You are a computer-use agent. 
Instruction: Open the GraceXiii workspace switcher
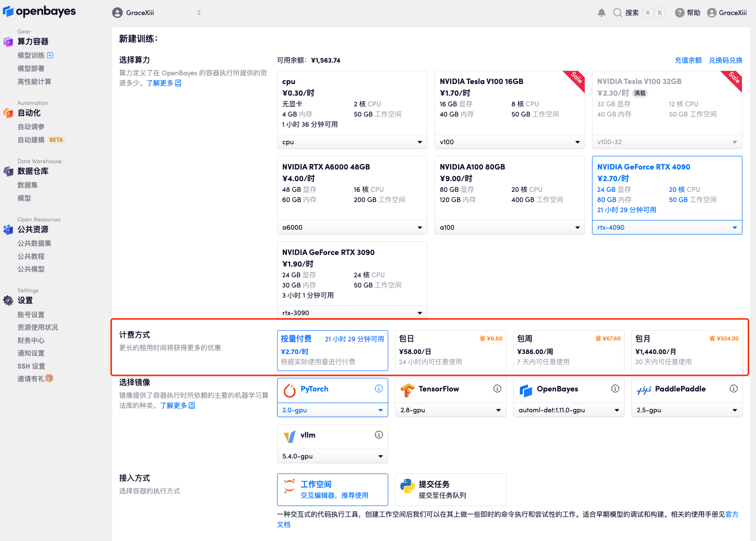tap(156, 12)
